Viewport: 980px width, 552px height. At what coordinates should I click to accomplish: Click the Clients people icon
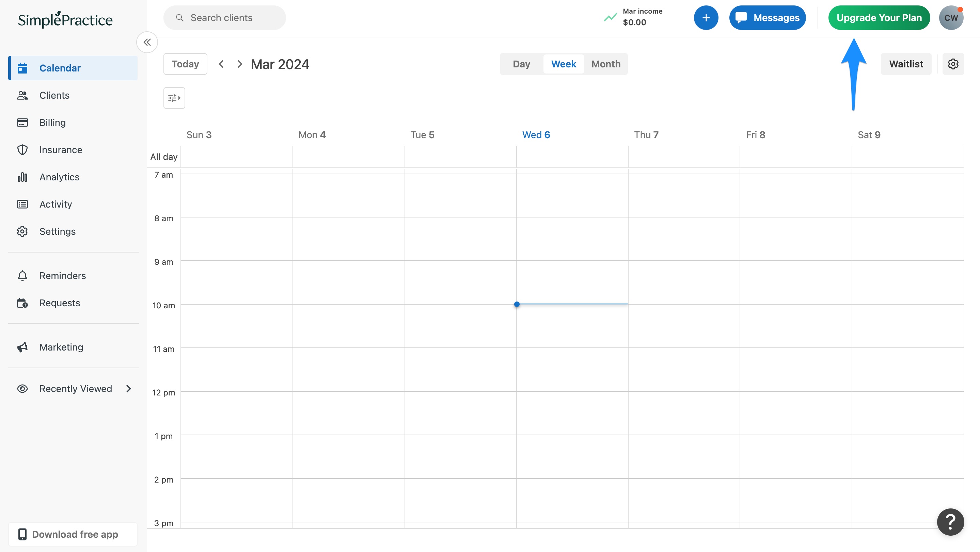pyautogui.click(x=22, y=95)
